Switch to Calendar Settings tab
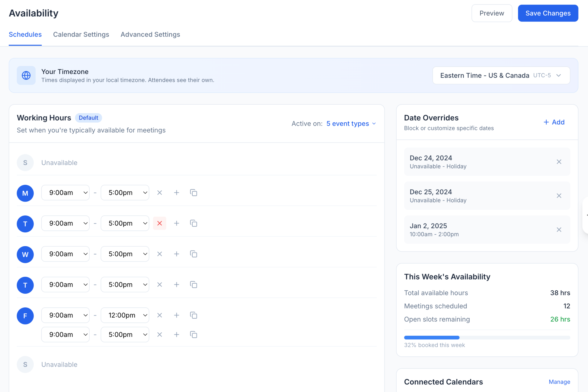This screenshot has height=392, width=588. 81,34
